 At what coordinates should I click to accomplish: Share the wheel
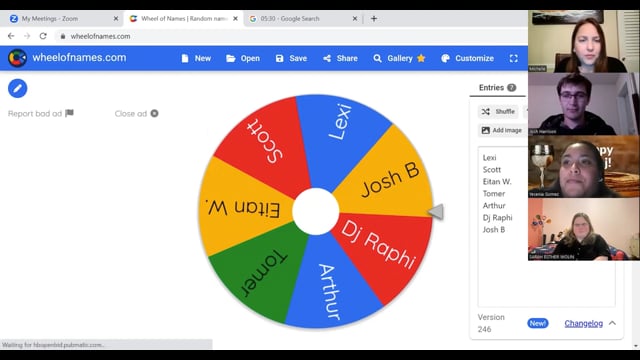[340, 58]
